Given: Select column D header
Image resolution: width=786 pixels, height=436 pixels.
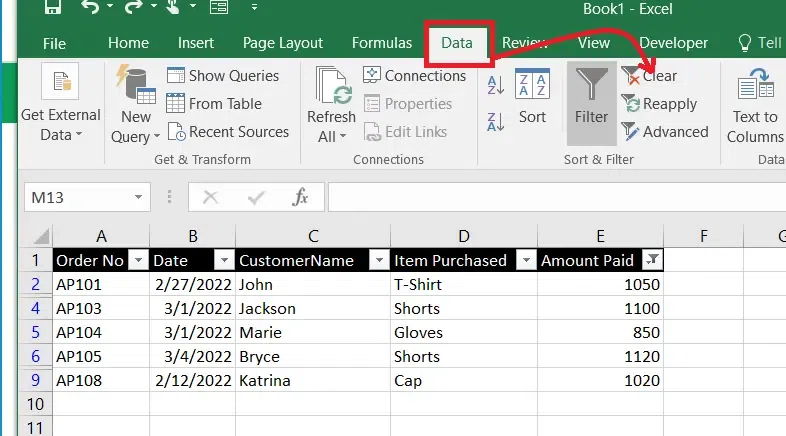Looking at the screenshot, I should 464,236.
